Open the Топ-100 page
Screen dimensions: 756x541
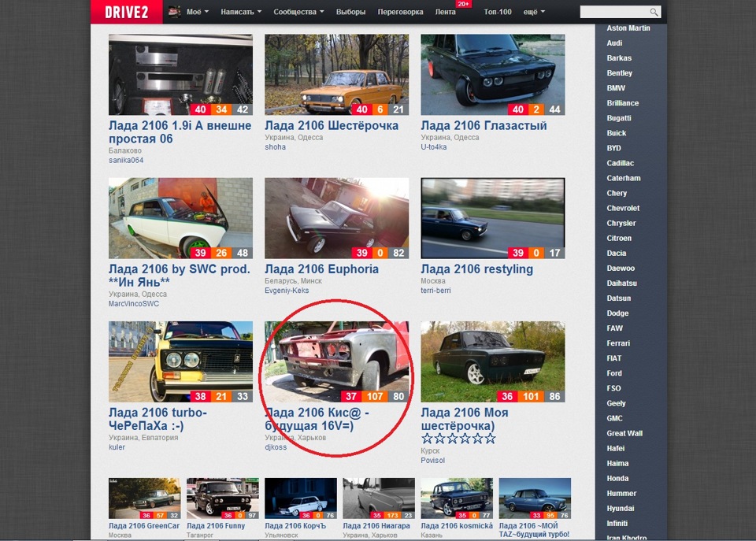(x=498, y=12)
